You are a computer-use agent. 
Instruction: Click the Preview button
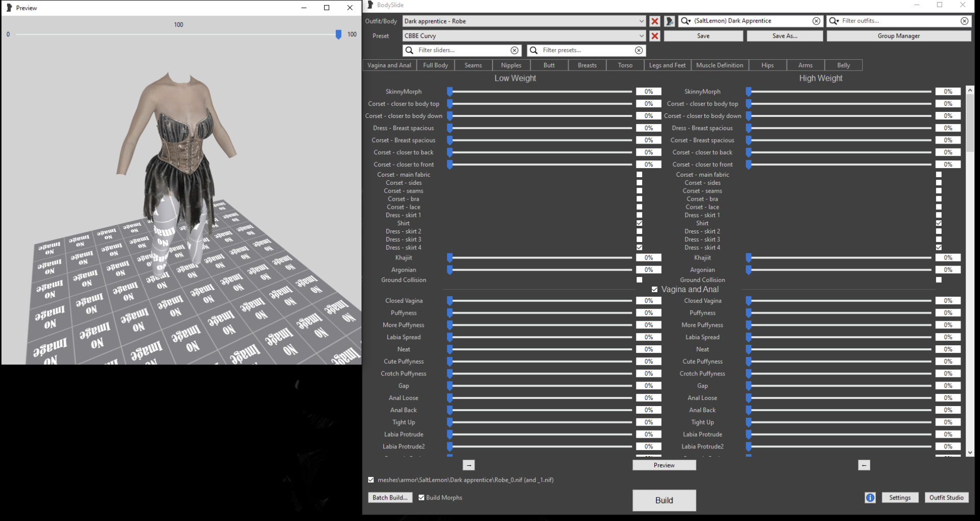[664, 465]
